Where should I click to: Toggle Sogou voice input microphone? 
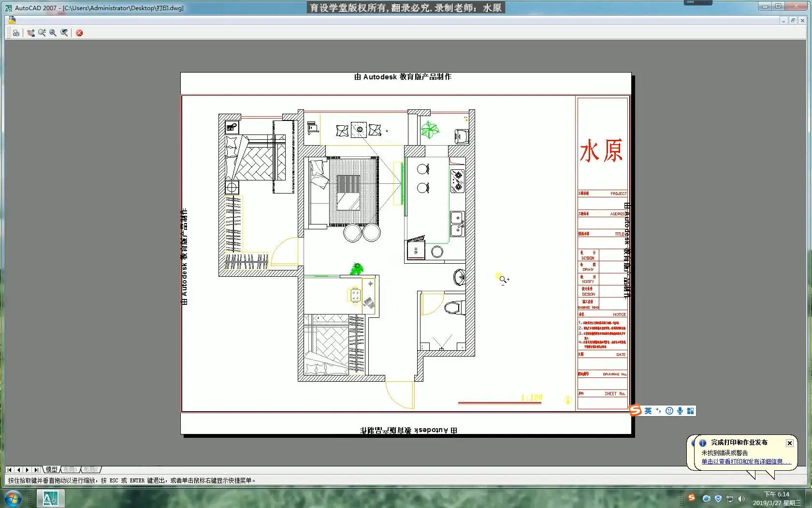point(680,411)
